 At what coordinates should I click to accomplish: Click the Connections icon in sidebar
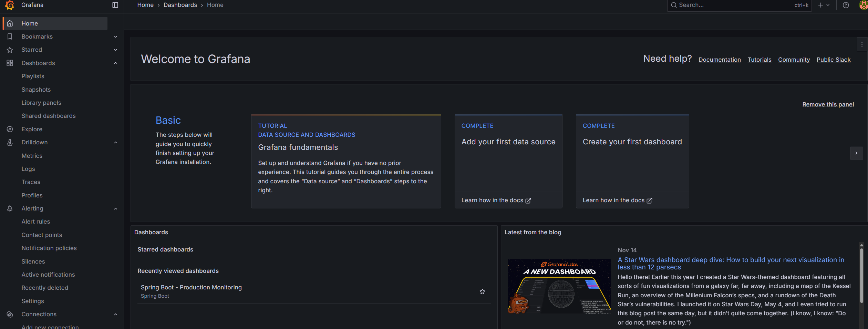click(x=10, y=314)
